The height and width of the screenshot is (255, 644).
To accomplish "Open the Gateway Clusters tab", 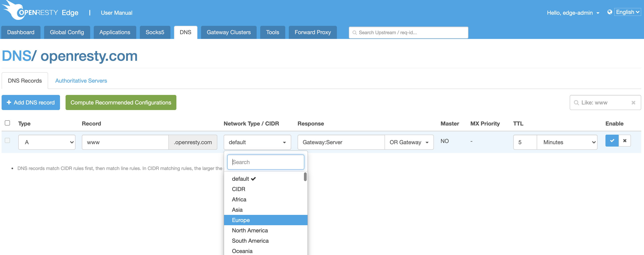I will (228, 32).
